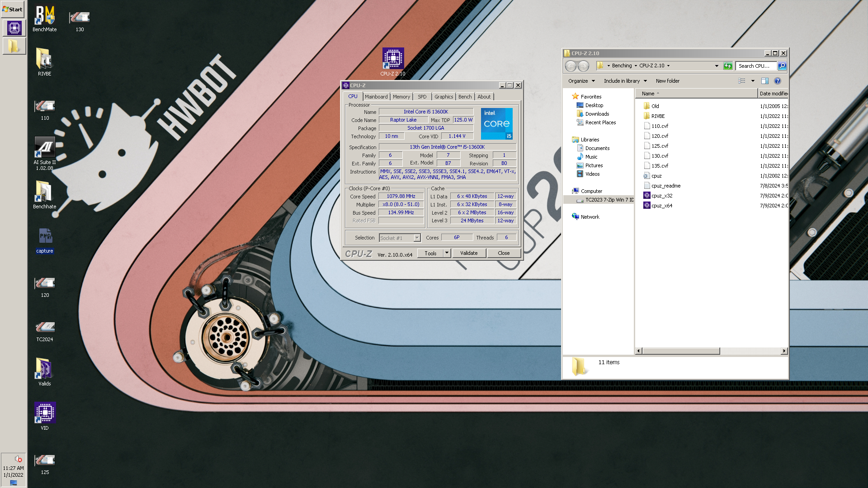Viewport: 868px width, 488px height.
Task: Switch to the SPD tab in CPU-Z
Action: tap(422, 97)
